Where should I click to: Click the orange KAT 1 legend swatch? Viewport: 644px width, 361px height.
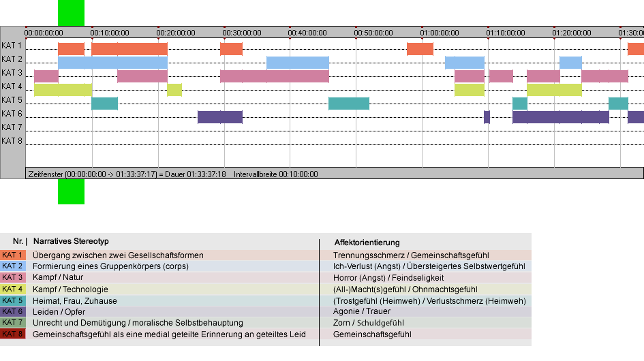[x=13, y=255]
